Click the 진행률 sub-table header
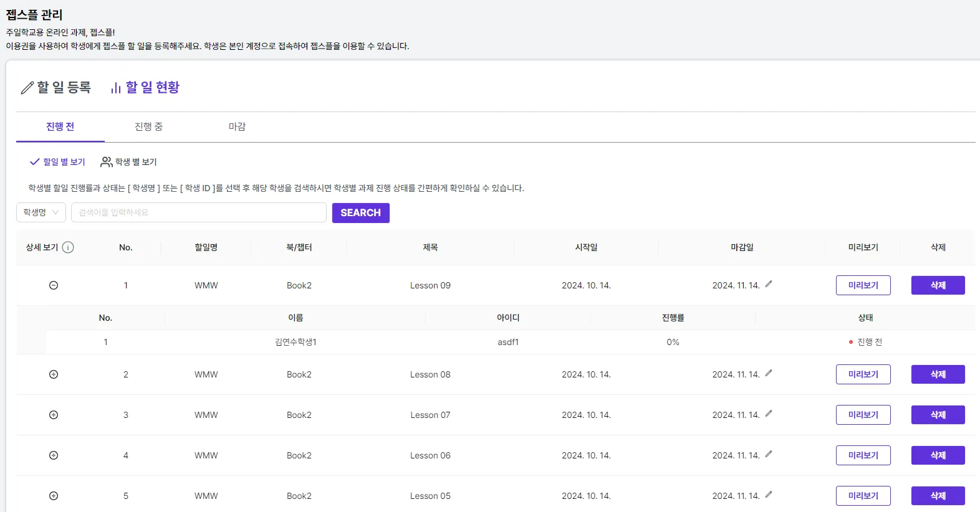The height and width of the screenshot is (512, 980). [x=673, y=318]
